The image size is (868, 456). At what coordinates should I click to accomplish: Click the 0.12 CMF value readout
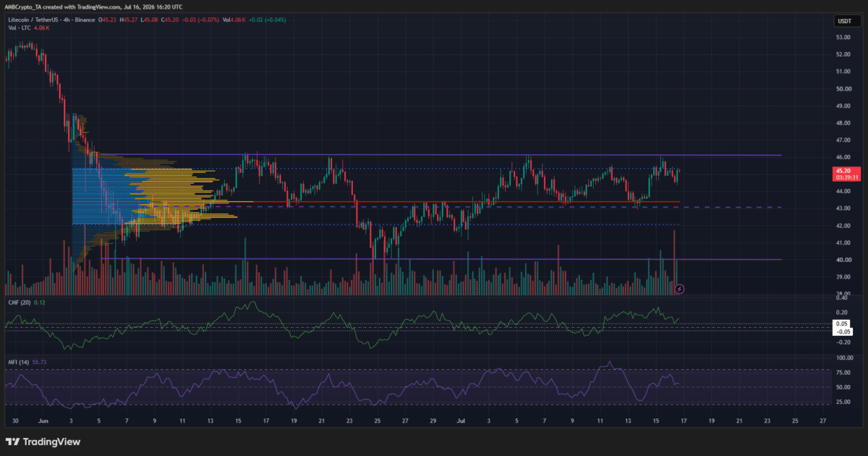point(41,302)
